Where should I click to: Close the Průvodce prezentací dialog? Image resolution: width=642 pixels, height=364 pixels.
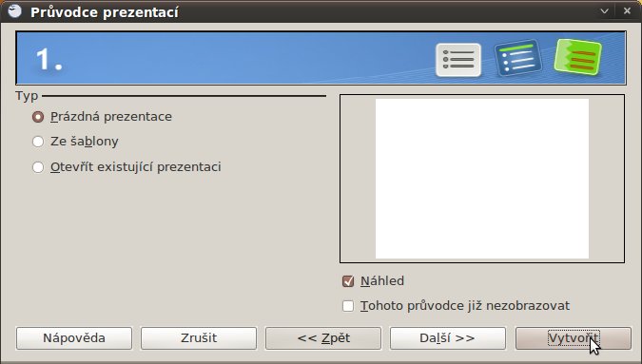click(627, 11)
